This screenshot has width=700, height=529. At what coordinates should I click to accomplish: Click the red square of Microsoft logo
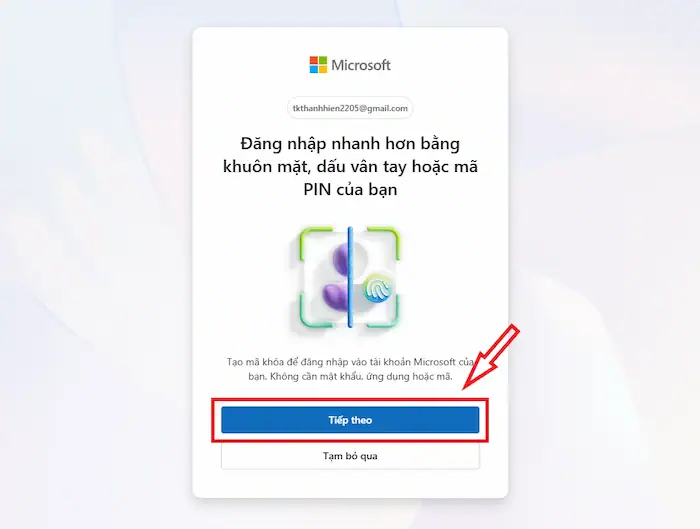[314, 60]
